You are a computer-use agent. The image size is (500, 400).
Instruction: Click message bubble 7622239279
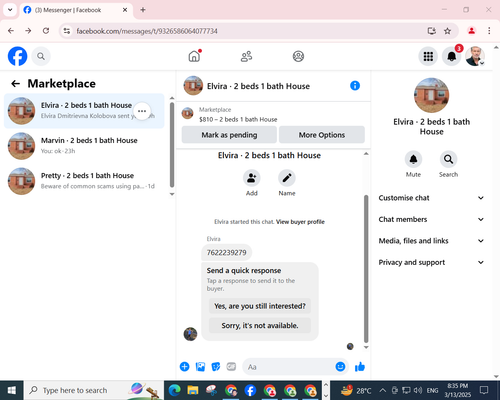tap(226, 252)
